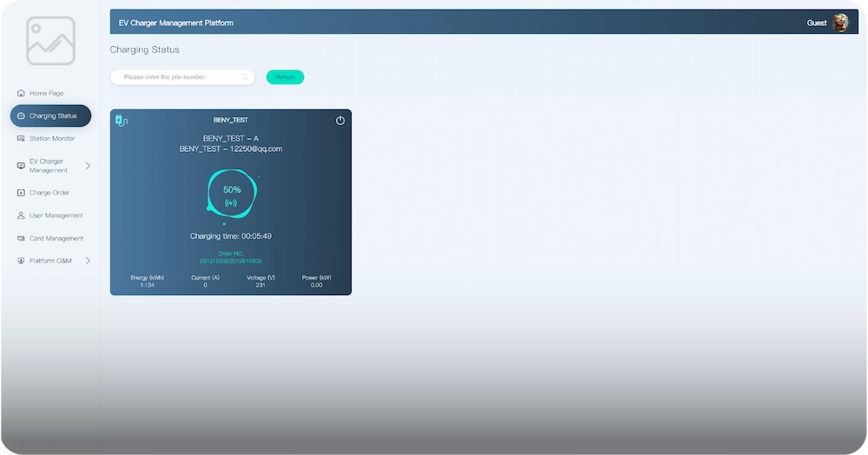Open the Station Monitor menu item

click(52, 139)
